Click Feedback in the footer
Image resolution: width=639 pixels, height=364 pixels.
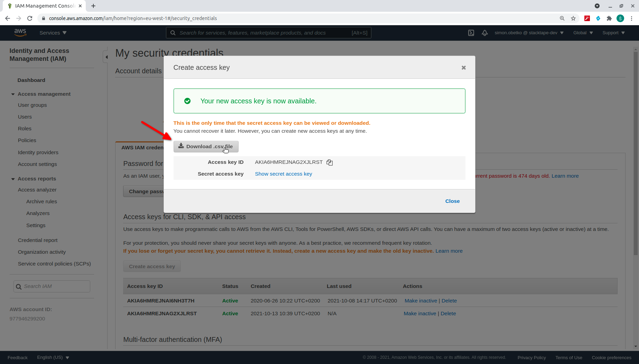(18, 357)
